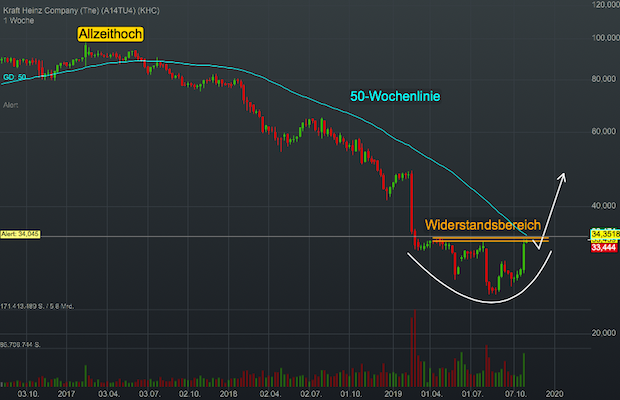Click the '20,000' price axis label
This screenshot has width=620, height=400.
(604, 333)
